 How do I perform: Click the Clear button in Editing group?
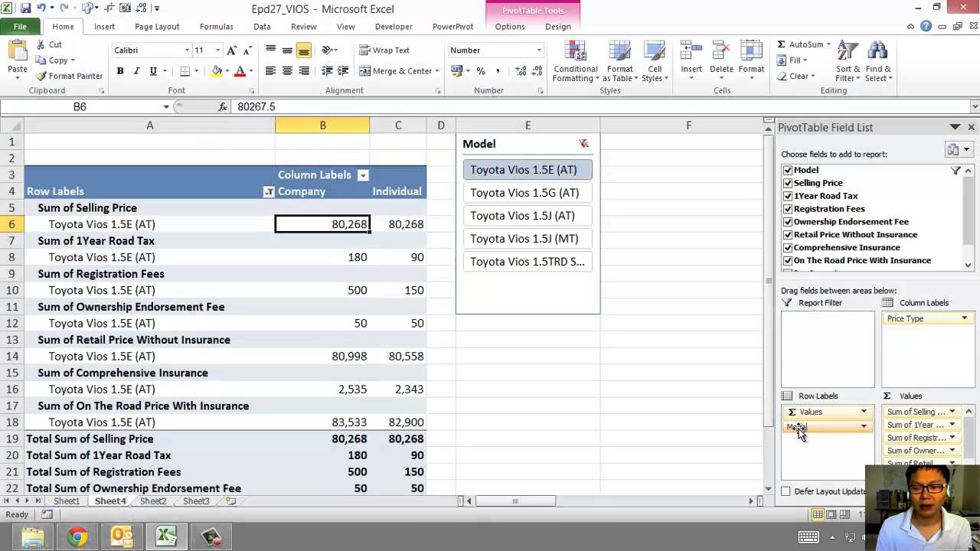795,76
